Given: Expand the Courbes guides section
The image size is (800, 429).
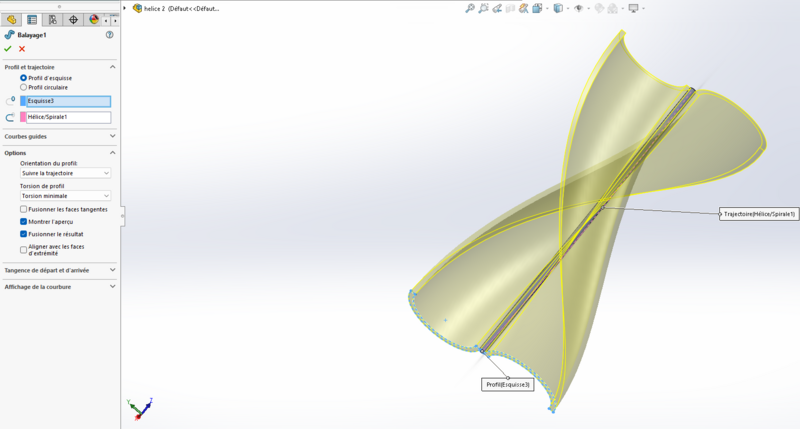Looking at the screenshot, I should tap(113, 136).
